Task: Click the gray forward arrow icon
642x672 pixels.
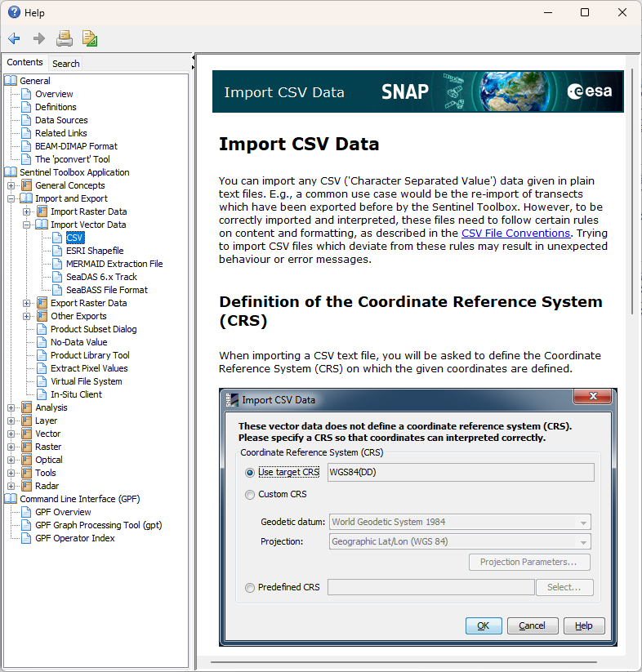Action: [x=39, y=38]
